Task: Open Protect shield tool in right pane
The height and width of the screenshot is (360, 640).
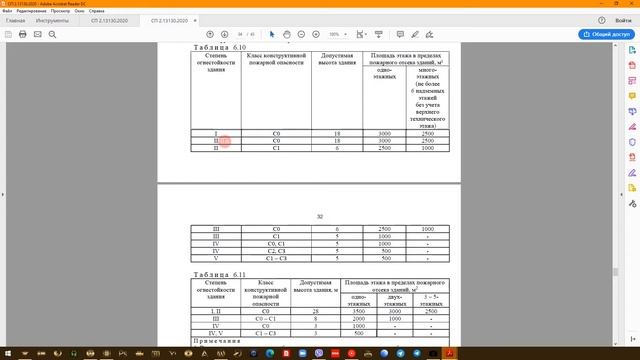Action: click(632, 142)
